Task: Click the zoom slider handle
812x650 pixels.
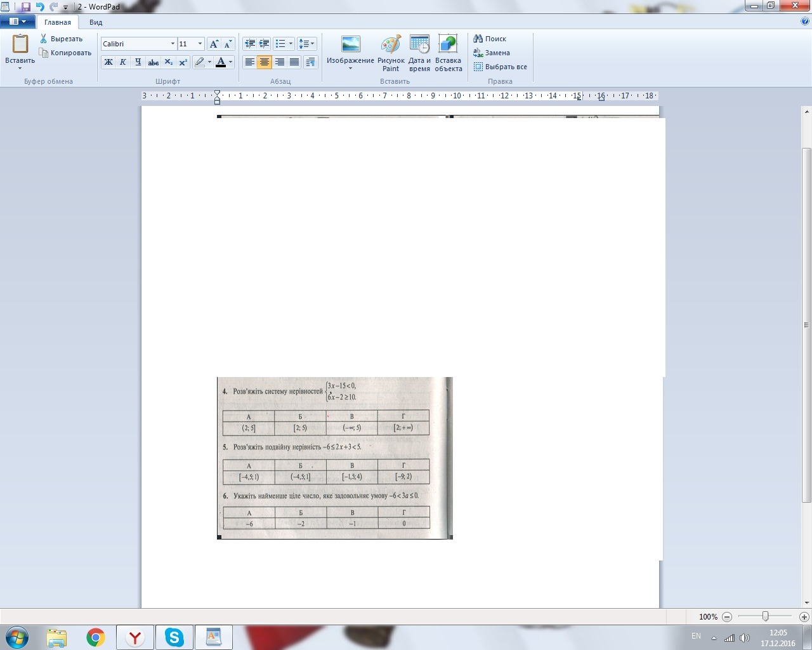Action: tap(766, 616)
